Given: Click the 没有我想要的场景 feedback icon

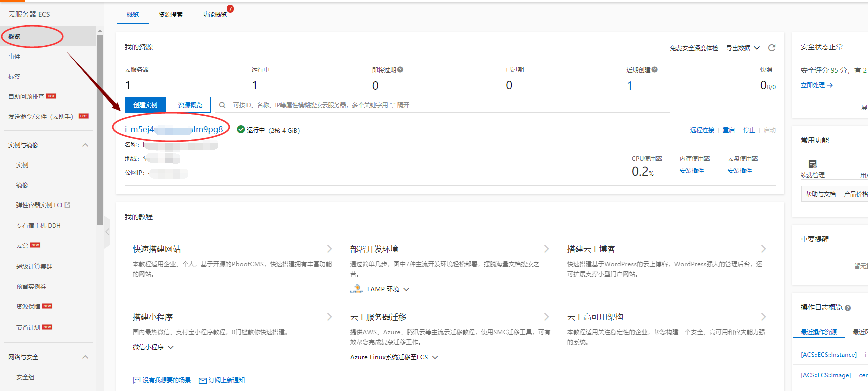Looking at the screenshot, I should (x=136, y=380).
